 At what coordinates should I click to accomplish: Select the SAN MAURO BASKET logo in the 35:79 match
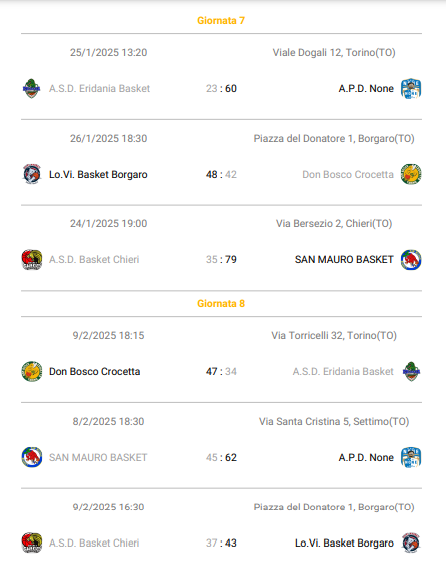pos(411,259)
